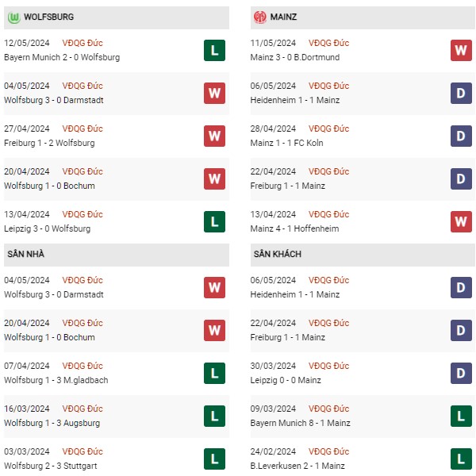Click the green L badge for Bayern Munich 2-0 Wolfsburg
Viewport: 476px width, 476px height.
tap(214, 51)
